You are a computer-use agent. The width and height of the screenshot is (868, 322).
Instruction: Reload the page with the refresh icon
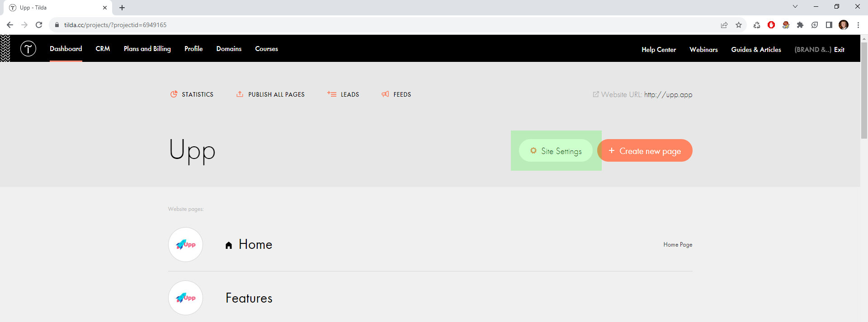39,25
